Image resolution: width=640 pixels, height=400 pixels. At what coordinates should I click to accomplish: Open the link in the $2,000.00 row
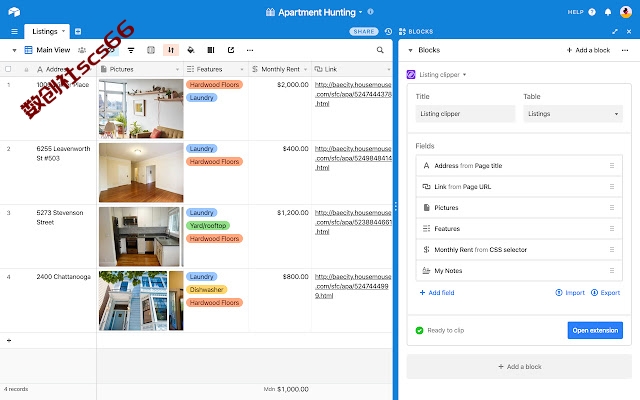[x=353, y=94]
